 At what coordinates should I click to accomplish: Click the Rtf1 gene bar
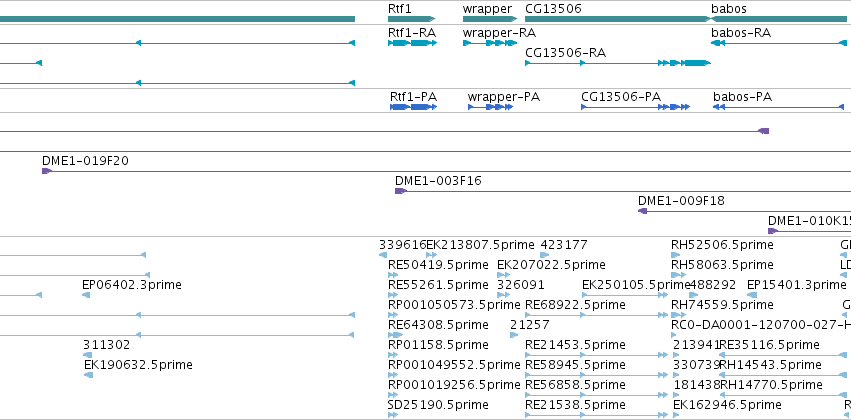pyautogui.click(x=411, y=19)
